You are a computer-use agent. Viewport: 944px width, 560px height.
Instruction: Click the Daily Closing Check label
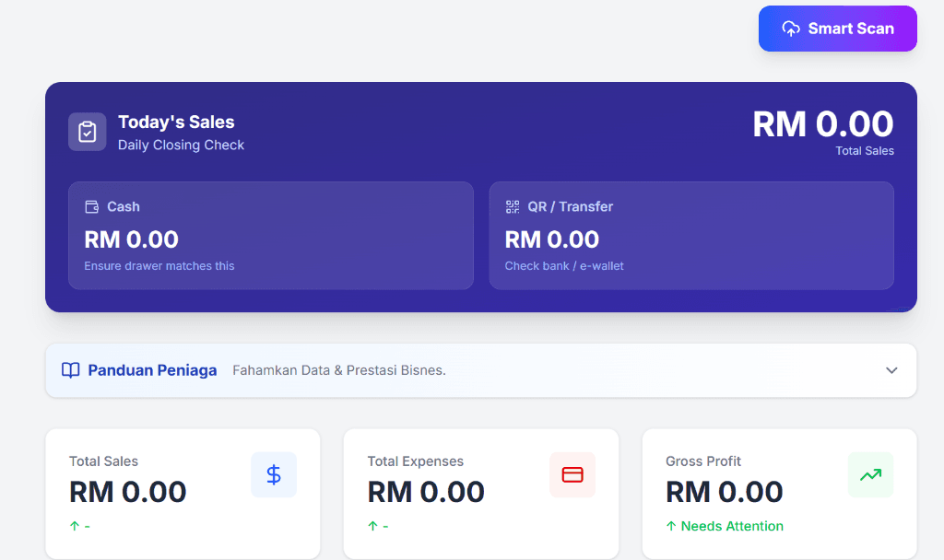(181, 145)
